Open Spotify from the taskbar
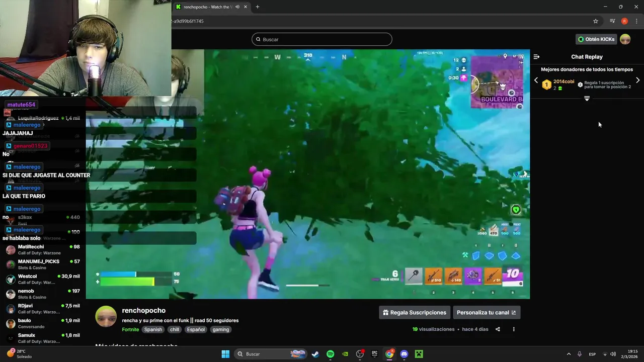Image resolution: width=644 pixels, height=362 pixels. tap(330, 354)
